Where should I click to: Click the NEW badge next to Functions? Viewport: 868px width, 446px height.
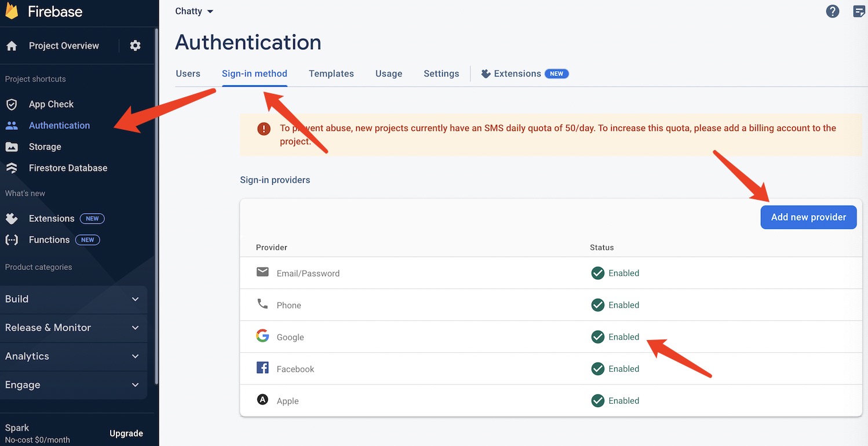(87, 240)
